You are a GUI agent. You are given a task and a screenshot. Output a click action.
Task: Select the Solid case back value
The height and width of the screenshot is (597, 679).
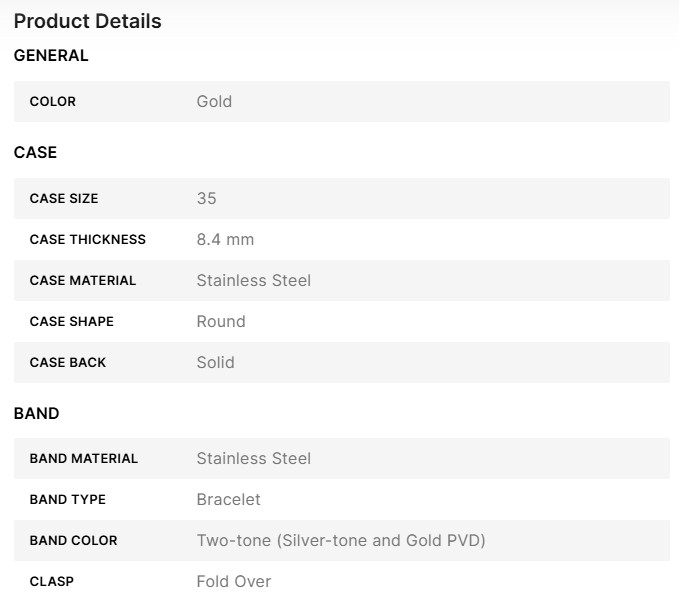(x=216, y=363)
